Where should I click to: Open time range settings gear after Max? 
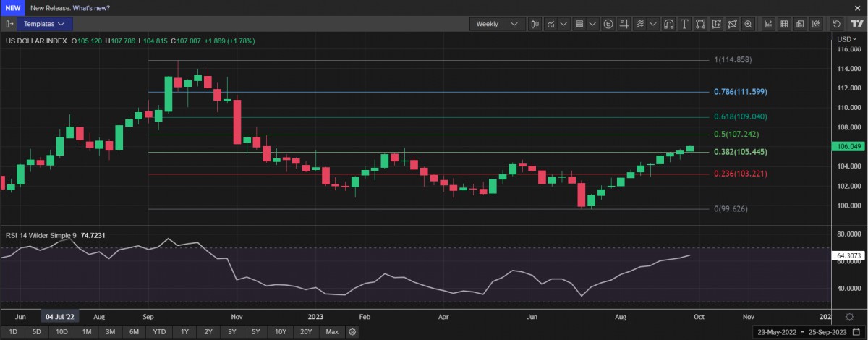click(x=352, y=332)
